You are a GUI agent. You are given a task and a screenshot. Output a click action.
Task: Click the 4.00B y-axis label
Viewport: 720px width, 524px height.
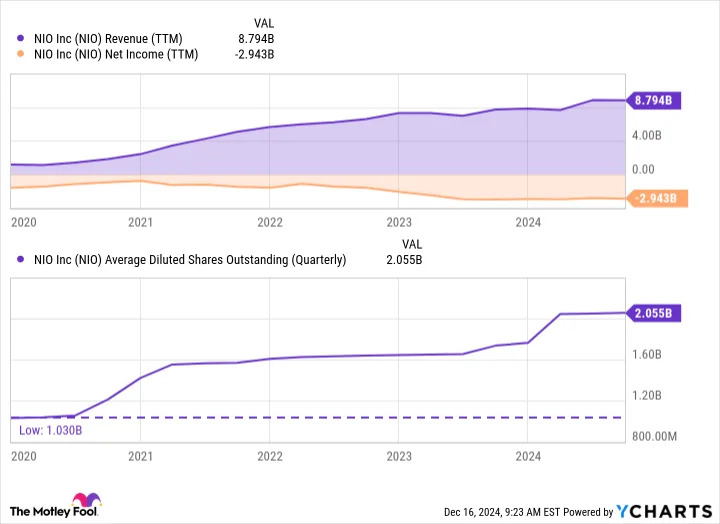click(x=647, y=135)
